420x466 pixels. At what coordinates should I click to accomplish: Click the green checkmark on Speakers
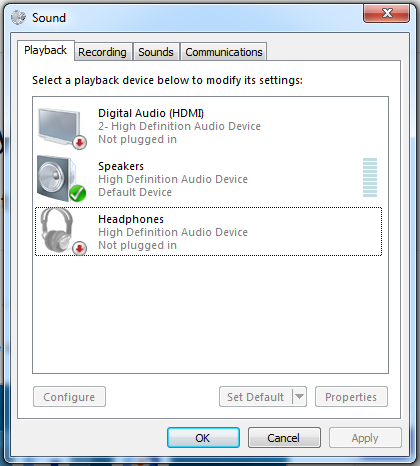point(77,193)
